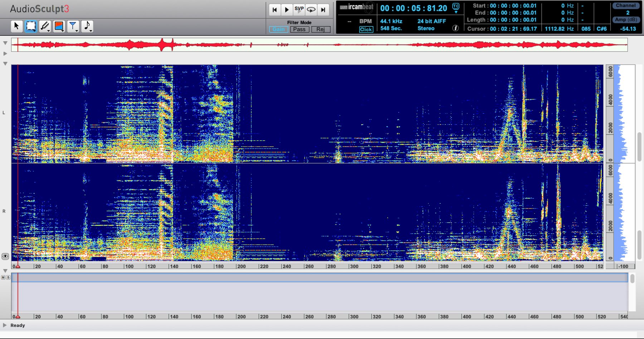Image resolution: width=644 pixels, height=339 pixels.
Task: Mute the treatment track with M
Action: [x=3, y=277]
